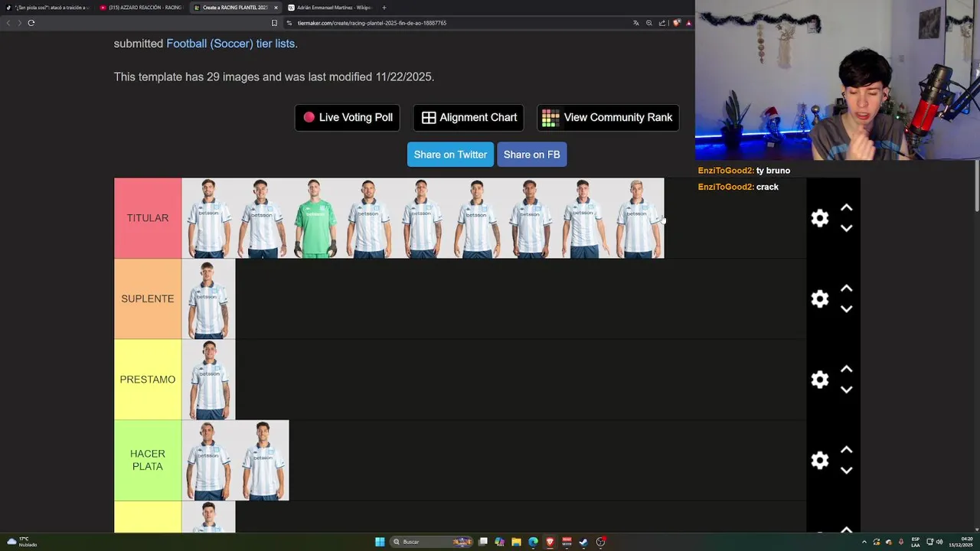The width and height of the screenshot is (980, 551).
Task: Select the player image in PRESTAMO row
Action: click(208, 380)
